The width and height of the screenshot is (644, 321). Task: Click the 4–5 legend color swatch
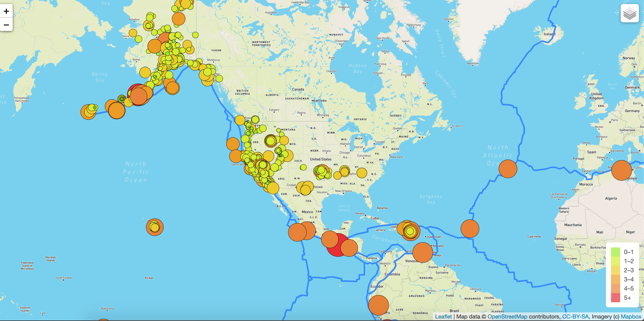(x=615, y=288)
